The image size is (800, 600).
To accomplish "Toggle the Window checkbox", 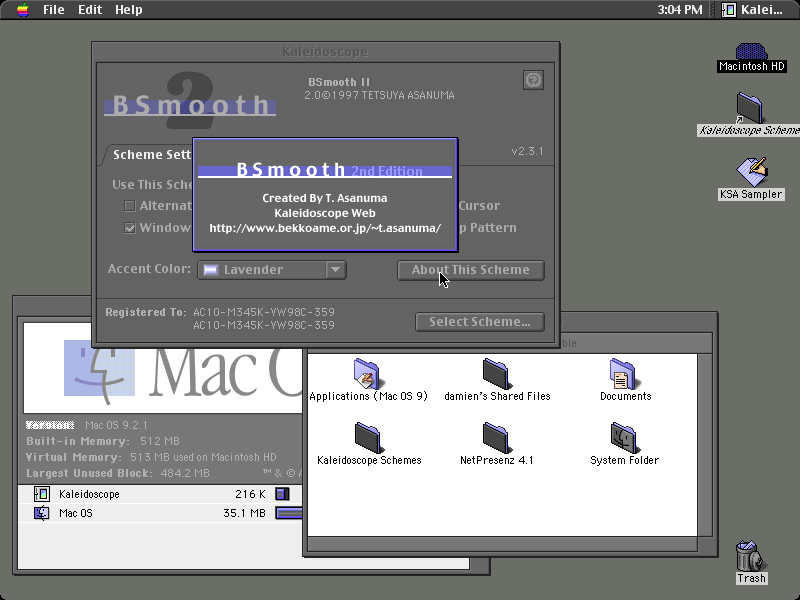I will (130, 228).
